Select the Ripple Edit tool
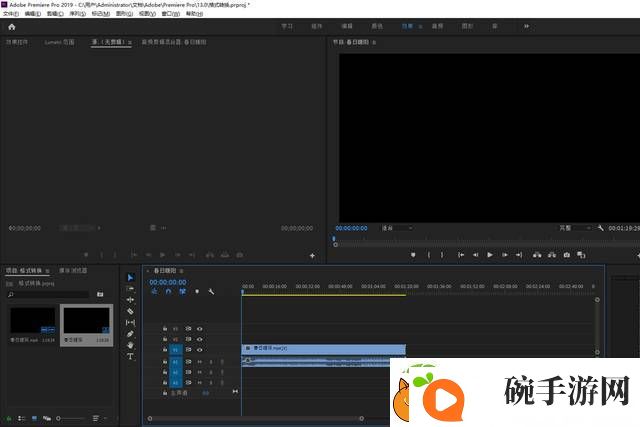The width and height of the screenshot is (640, 427). click(x=130, y=300)
